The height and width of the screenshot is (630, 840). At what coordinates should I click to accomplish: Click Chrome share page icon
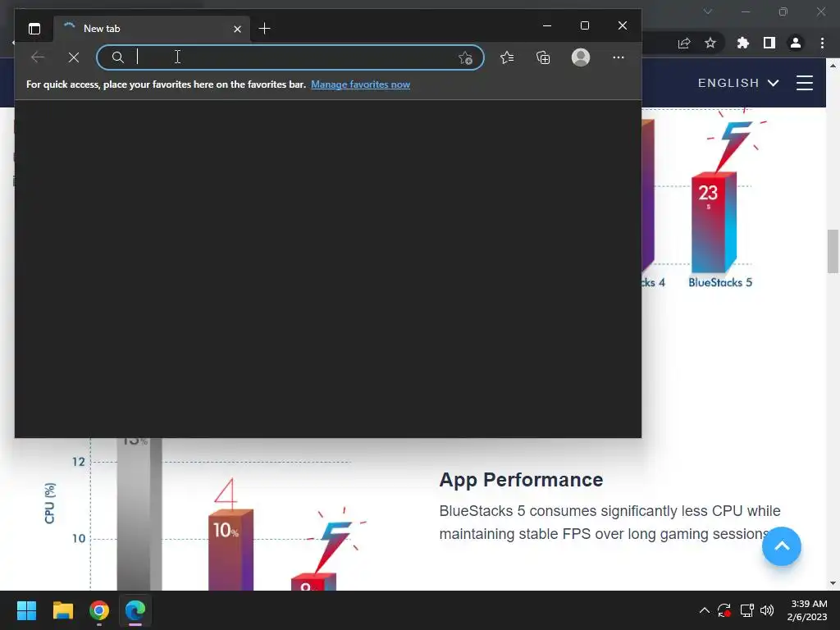[684, 43]
